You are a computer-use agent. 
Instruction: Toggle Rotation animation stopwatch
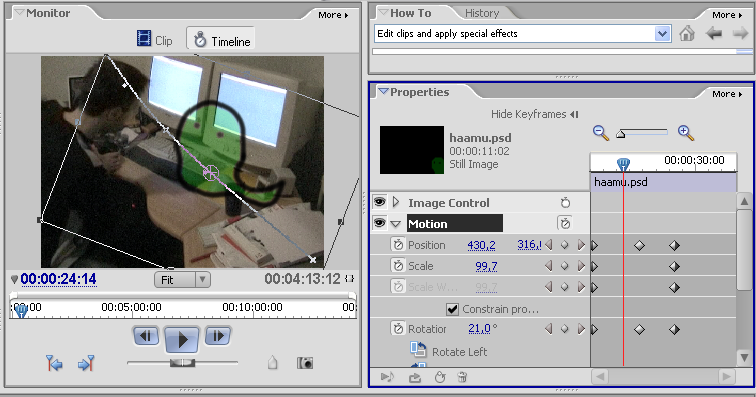click(398, 329)
